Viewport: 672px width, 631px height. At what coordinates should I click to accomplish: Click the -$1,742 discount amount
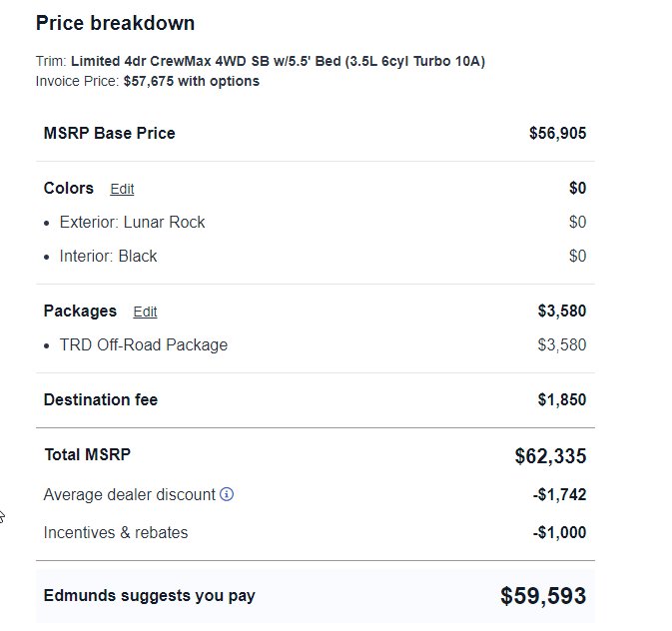click(x=559, y=494)
